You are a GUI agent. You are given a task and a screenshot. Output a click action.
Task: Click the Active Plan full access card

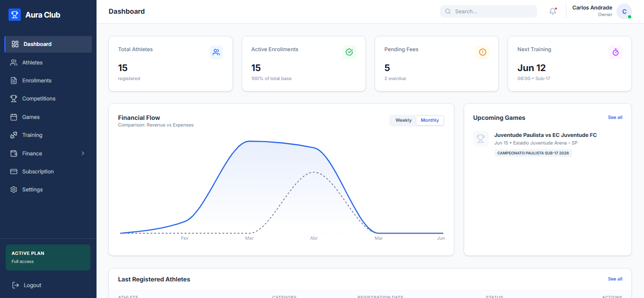[x=48, y=257]
